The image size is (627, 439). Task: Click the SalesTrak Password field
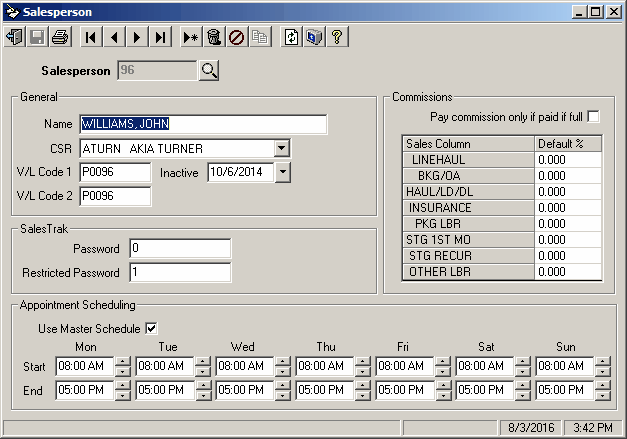(180, 248)
